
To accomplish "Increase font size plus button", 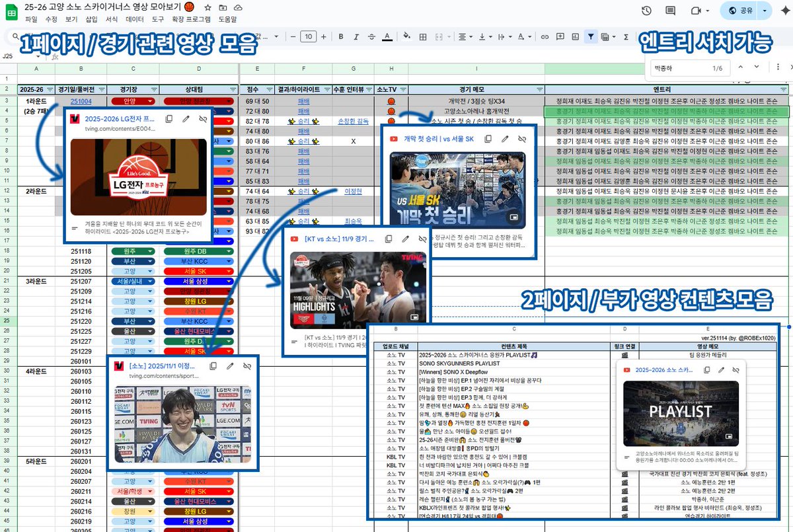I will tap(325, 37).
